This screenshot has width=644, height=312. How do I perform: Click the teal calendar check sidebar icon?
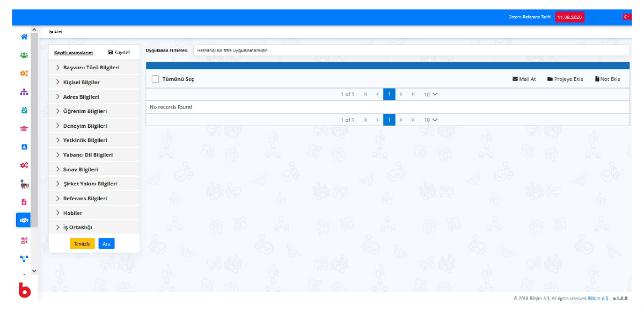(x=24, y=110)
